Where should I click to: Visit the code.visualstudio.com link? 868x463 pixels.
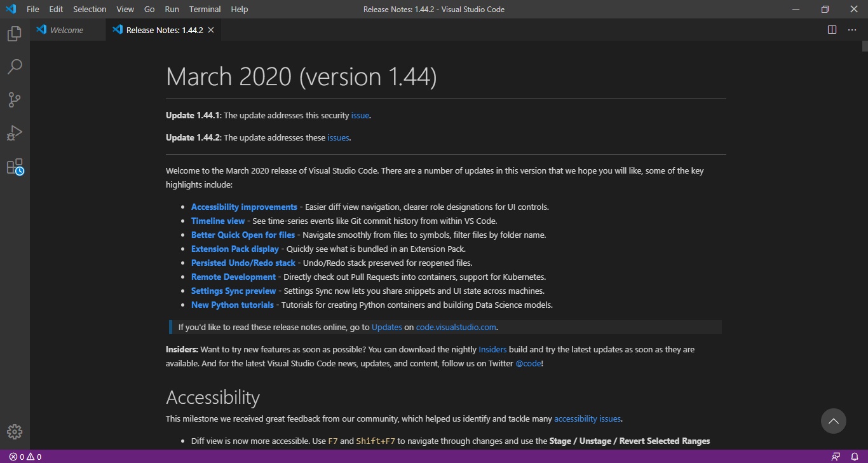click(456, 327)
